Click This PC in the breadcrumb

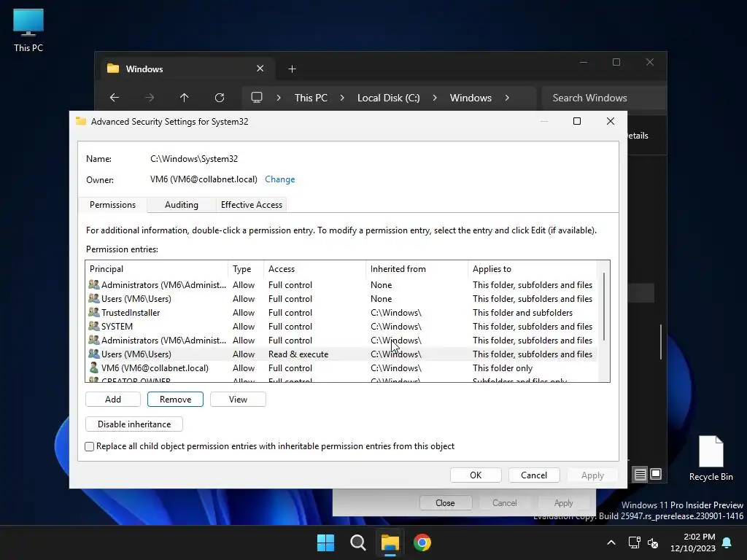point(311,98)
